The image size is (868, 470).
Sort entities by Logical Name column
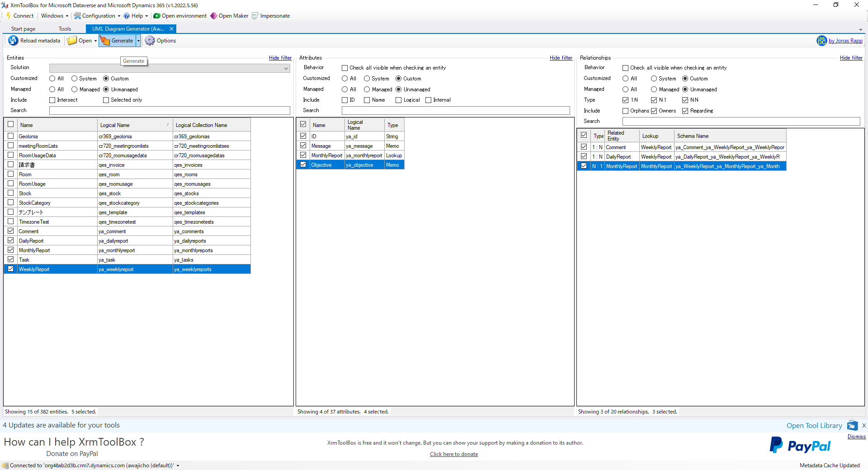coord(135,125)
